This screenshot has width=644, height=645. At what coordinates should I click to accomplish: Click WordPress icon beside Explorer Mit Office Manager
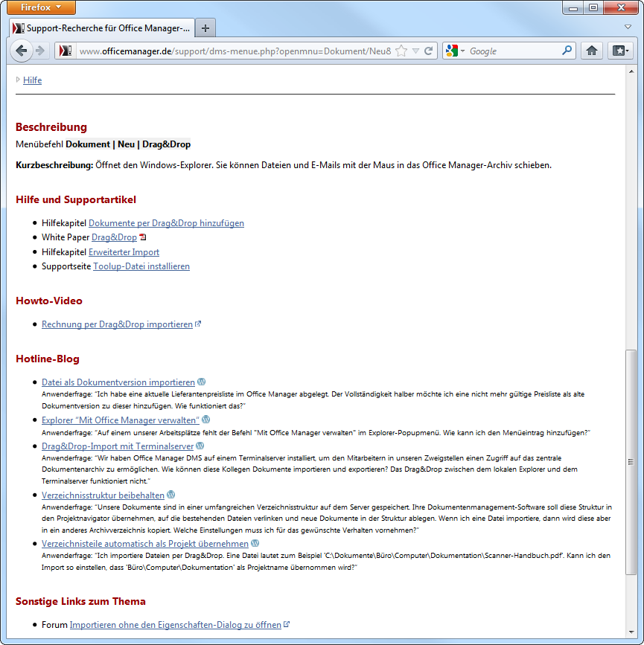click(x=206, y=420)
